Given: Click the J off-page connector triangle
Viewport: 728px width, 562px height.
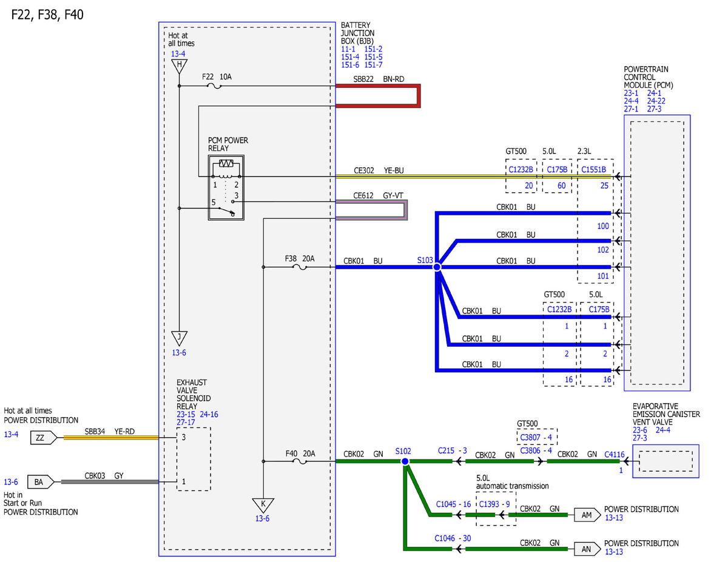Looking at the screenshot, I should pyautogui.click(x=179, y=338).
